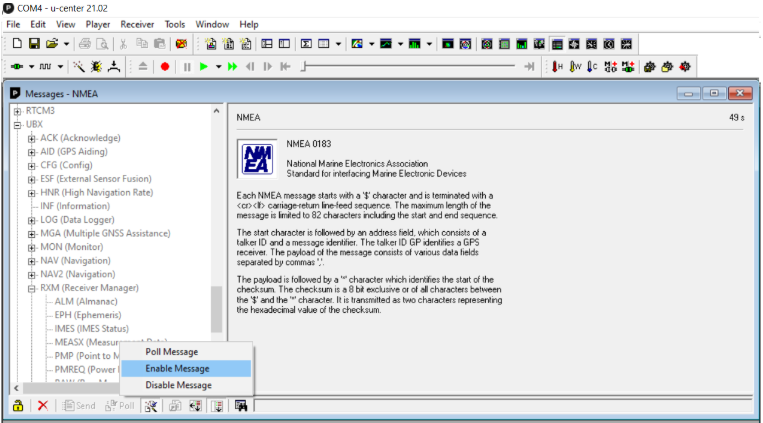Screen dimensions: 763x423
Task: Expand the CFG (Config) tree node
Action: (x=32, y=166)
